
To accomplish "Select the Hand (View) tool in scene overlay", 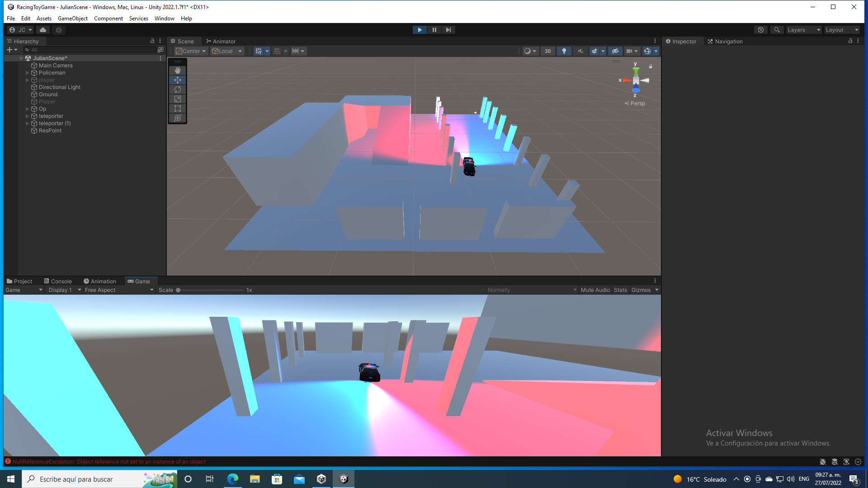I will pyautogui.click(x=178, y=70).
